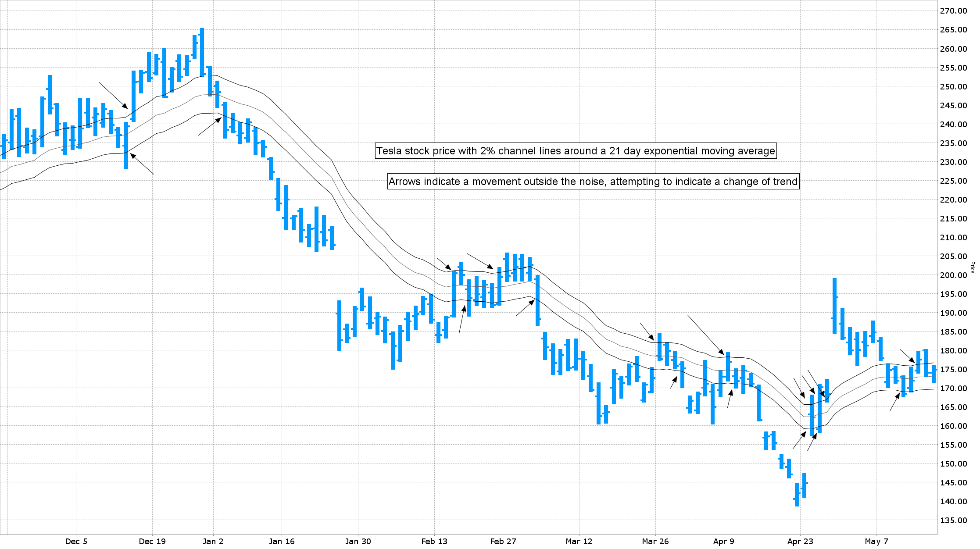Click the Tesla stock price annotation box

pyautogui.click(x=576, y=151)
